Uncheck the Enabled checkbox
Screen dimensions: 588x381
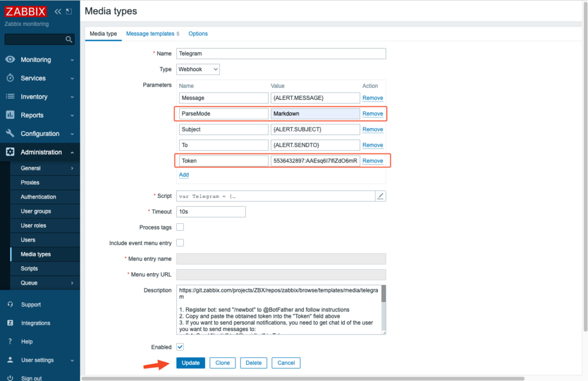pyautogui.click(x=180, y=347)
